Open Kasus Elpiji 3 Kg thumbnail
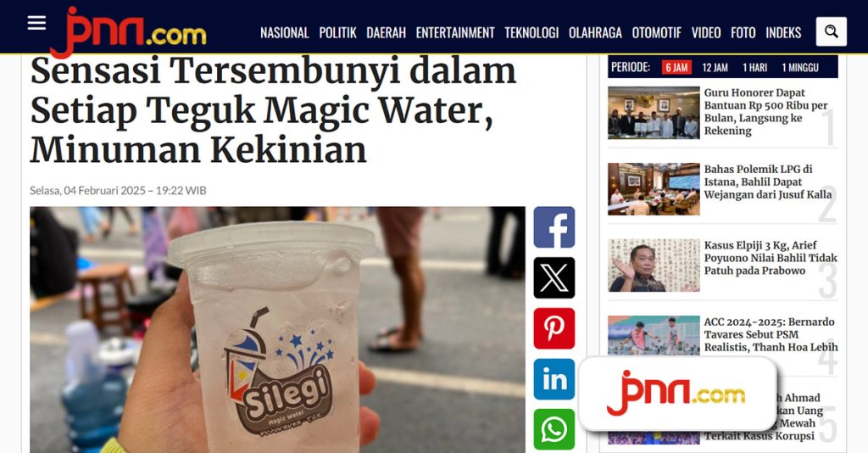This screenshot has height=453, width=868. [654, 266]
